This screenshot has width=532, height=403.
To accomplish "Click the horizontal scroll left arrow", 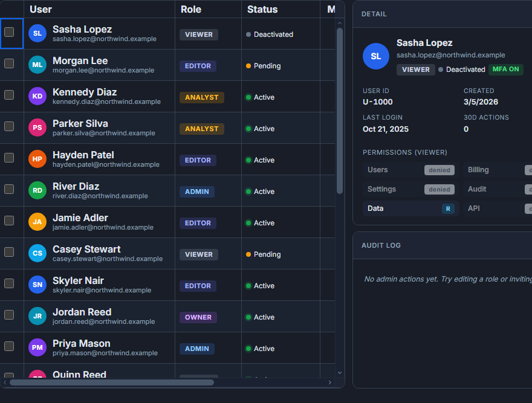I will (x=5, y=382).
